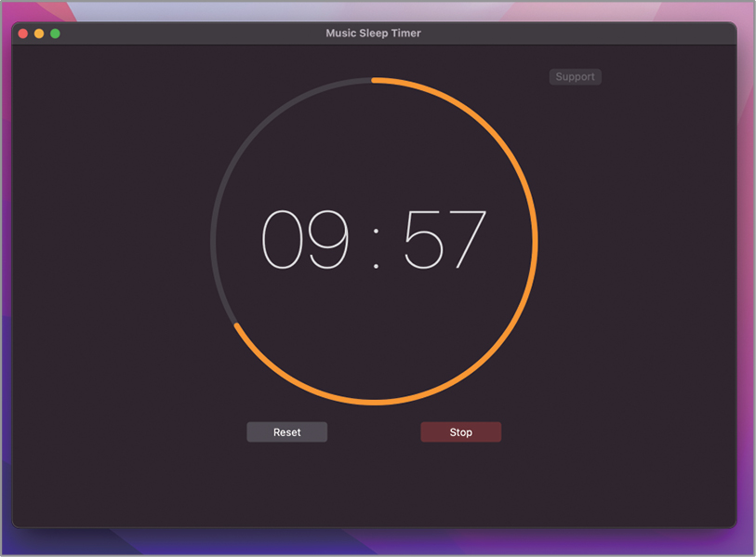The image size is (756, 557).
Task: Click the Reset button
Action: [x=286, y=432]
